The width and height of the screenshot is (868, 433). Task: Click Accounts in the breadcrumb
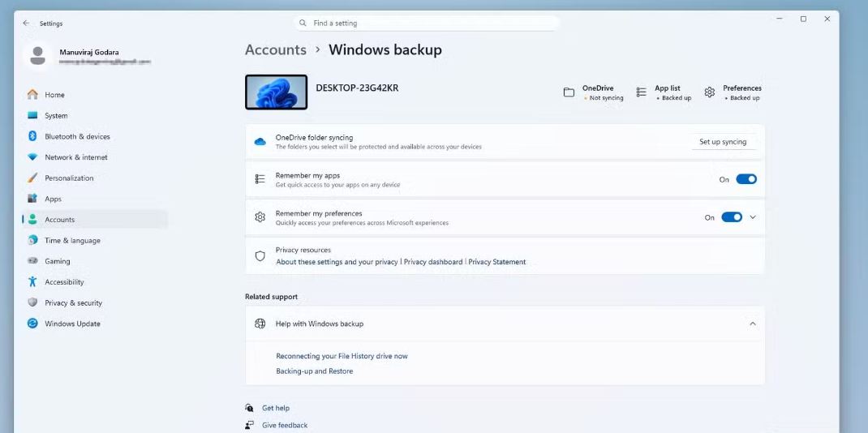click(276, 49)
